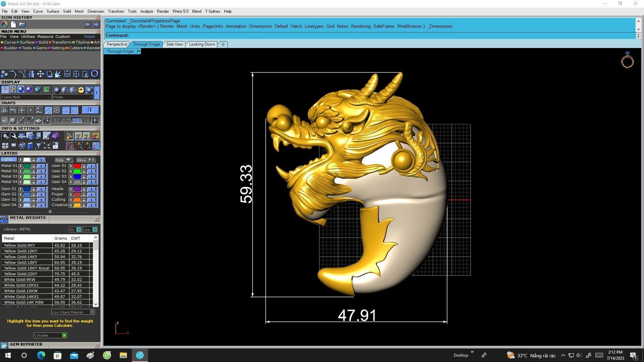This screenshot has width=644, height=362.
Task: Expand the Creation layer arrow
Action: pos(71,205)
